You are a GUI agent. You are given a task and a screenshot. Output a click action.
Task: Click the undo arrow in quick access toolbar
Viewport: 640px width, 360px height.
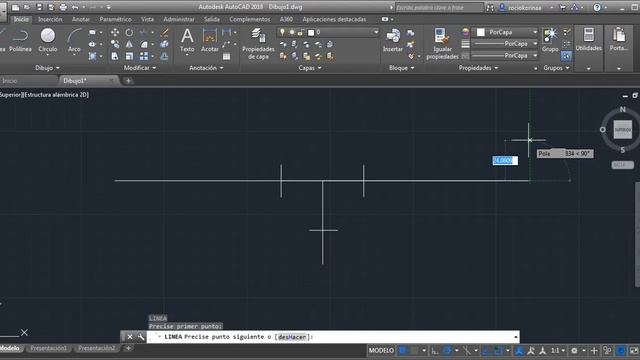point(75,7)
